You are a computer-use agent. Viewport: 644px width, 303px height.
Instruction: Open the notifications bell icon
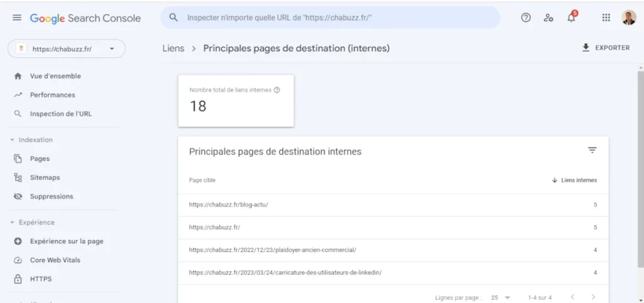571,17
